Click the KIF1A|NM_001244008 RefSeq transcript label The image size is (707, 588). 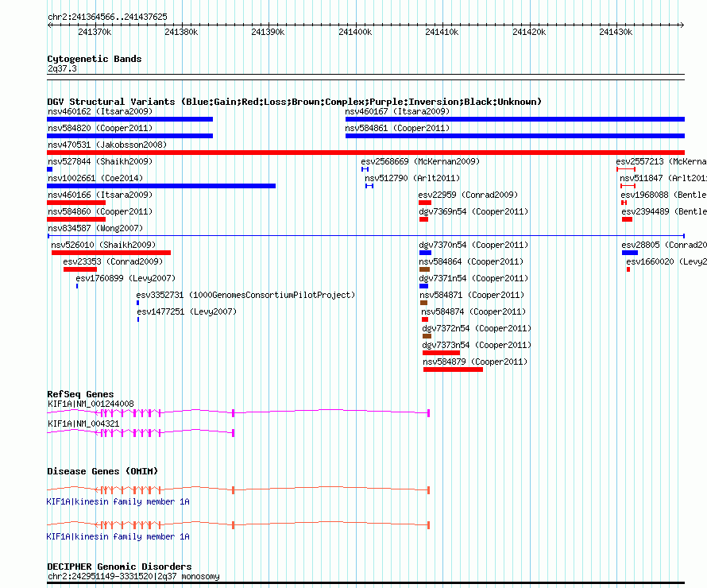[x=91, y=404]
